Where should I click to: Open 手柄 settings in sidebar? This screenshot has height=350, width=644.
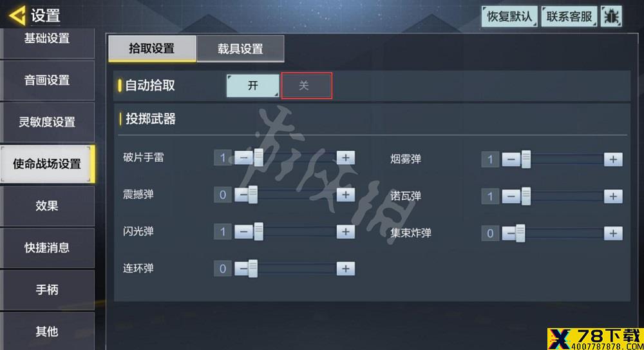(47, 290)
